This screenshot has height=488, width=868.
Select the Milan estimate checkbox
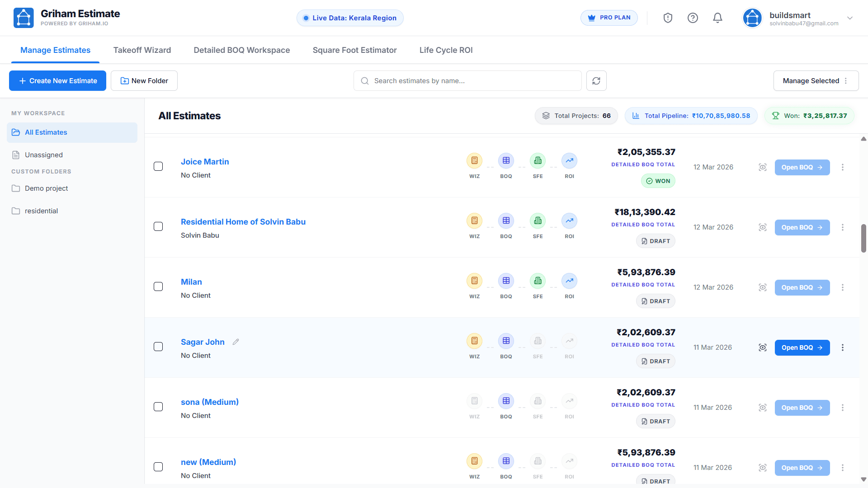pos(158,286)
